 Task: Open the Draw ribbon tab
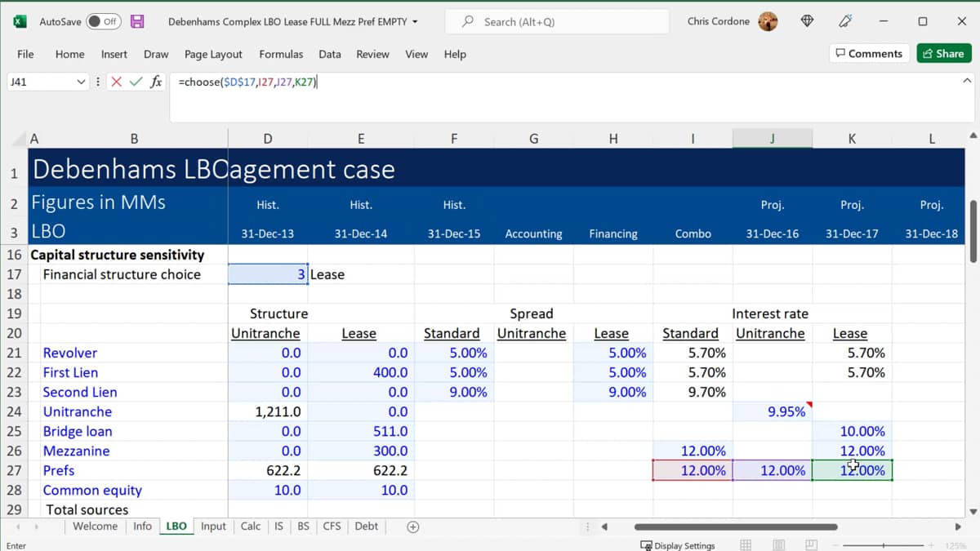(x=156, y=54)
